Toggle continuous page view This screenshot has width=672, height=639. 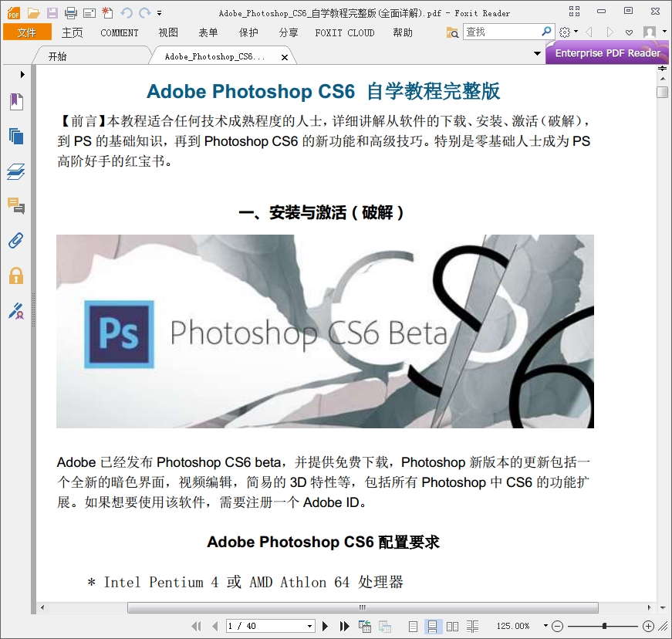tap(432, 627)
